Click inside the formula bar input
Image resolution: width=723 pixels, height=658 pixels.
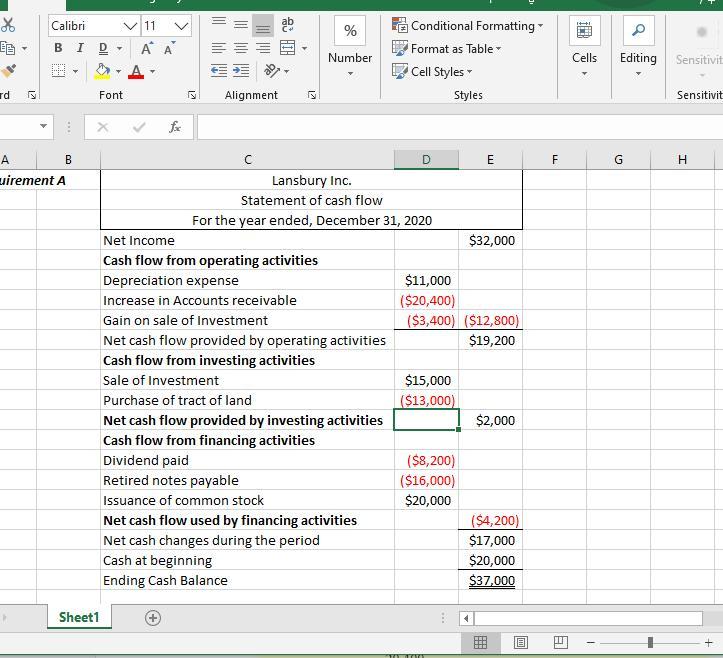tap(450, 127)
